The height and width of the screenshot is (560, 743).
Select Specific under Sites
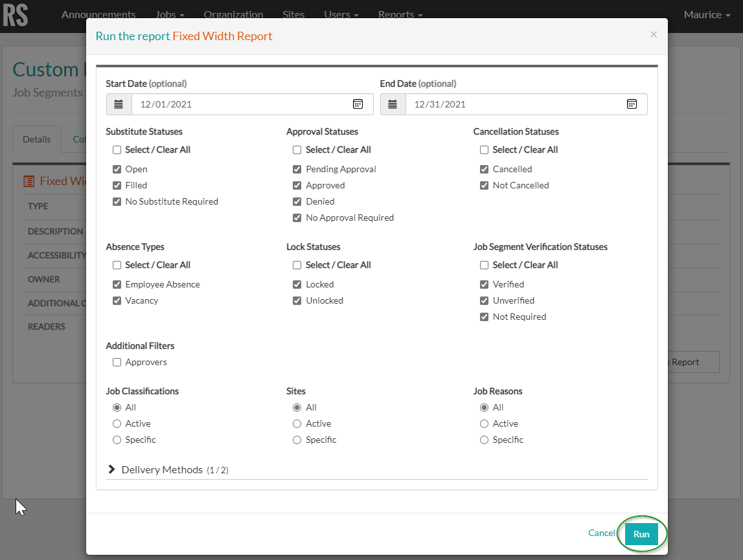(x=297, y=440)
